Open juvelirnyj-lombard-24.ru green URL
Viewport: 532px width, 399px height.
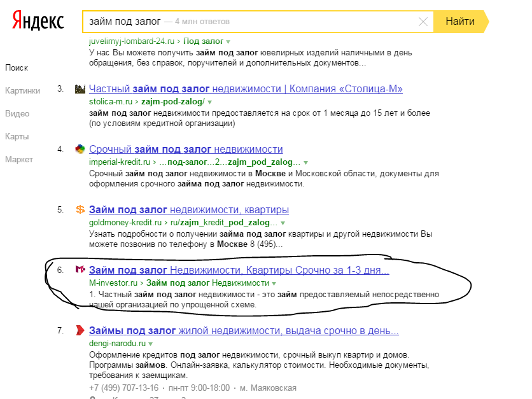point(132,41)
